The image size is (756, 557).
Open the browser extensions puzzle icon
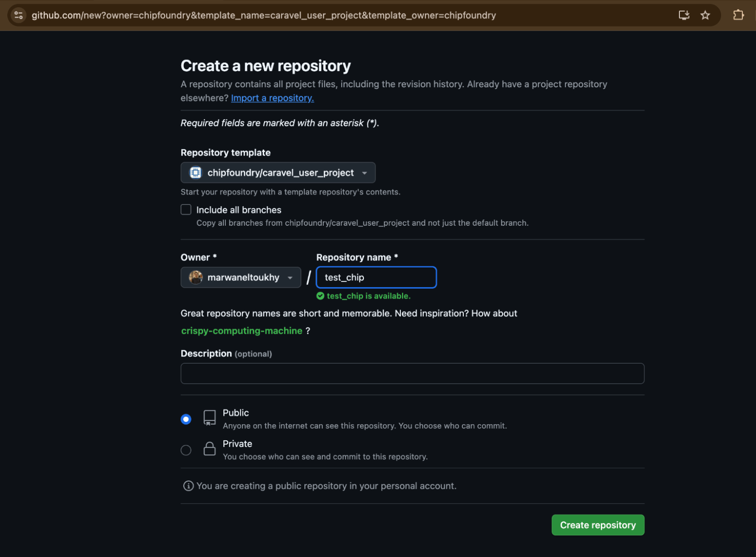[x=738, y=15]
